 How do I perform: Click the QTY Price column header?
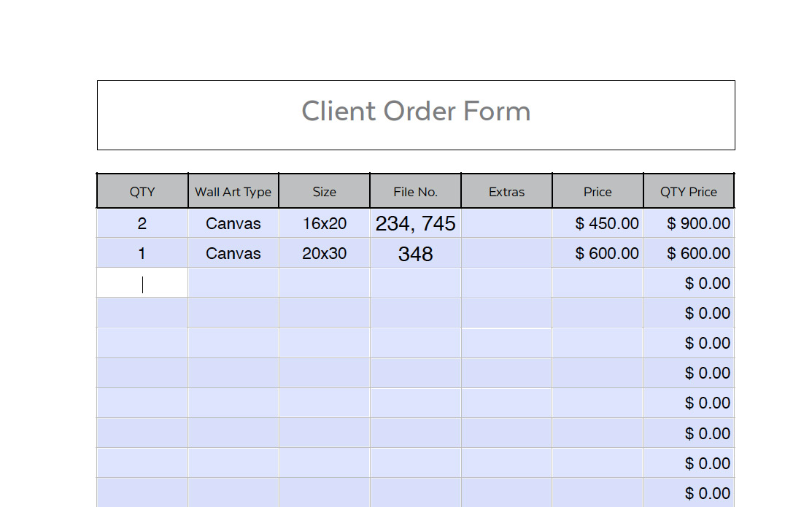click(689, 191)
